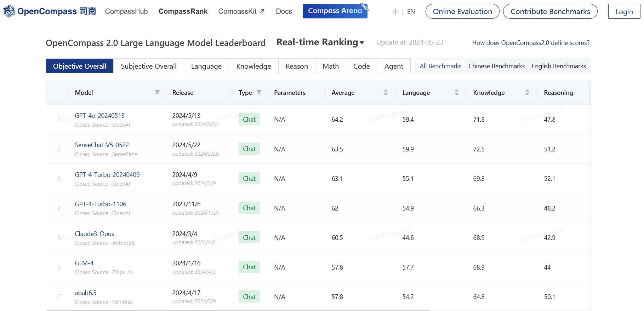
Task: Select the Code tab
Action: [361, 66]
